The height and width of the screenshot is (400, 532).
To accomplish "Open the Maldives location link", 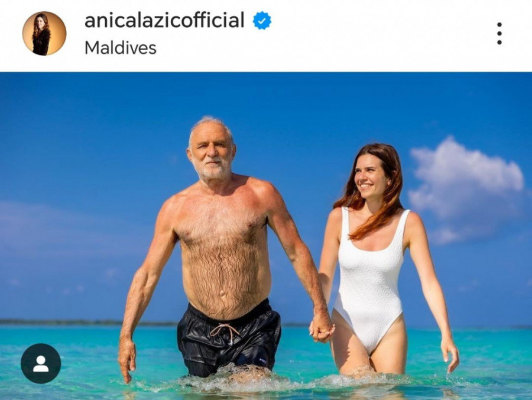I will (x=120, y=48).
